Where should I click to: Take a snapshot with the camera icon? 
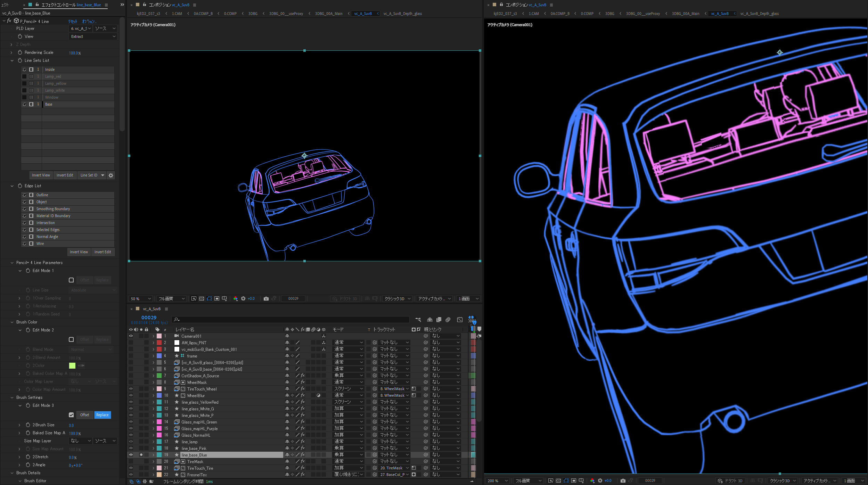(x=267, y=298)
